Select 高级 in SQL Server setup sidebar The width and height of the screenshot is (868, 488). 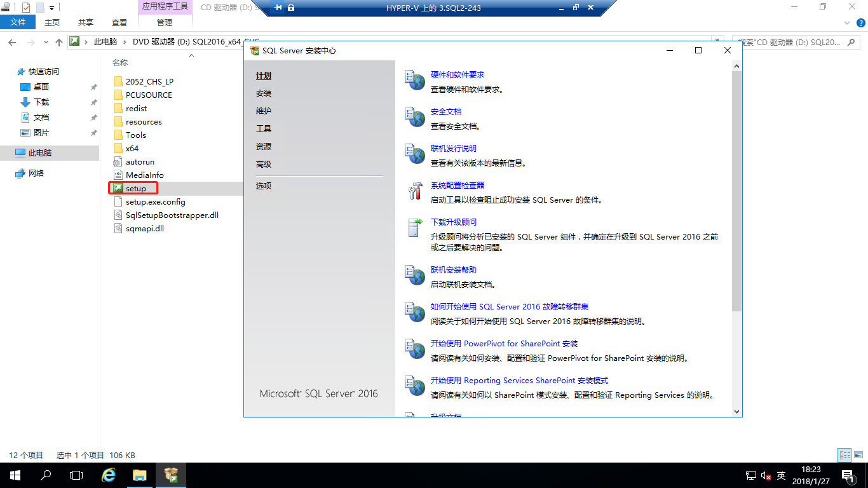[x=264, y=165]
